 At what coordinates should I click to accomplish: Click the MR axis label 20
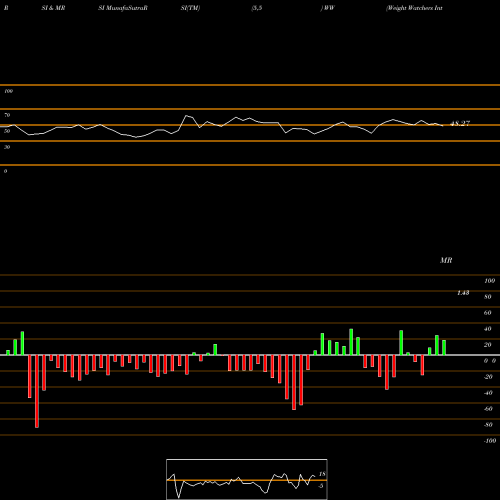point(488,345)
